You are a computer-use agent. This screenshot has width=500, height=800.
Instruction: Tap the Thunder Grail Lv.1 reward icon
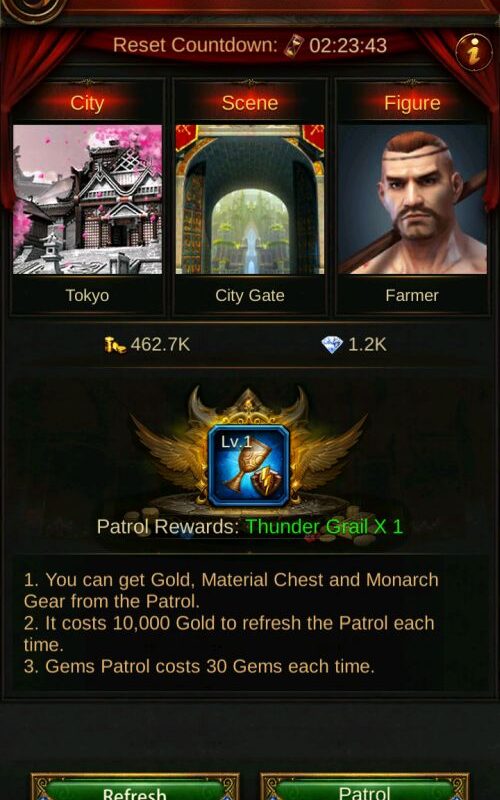(249, 466)
